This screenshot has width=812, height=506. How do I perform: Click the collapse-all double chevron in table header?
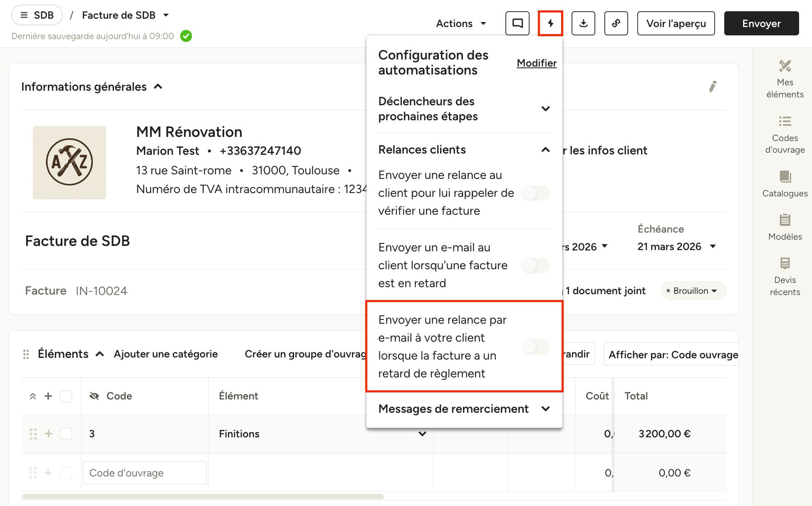pos(33,396)
